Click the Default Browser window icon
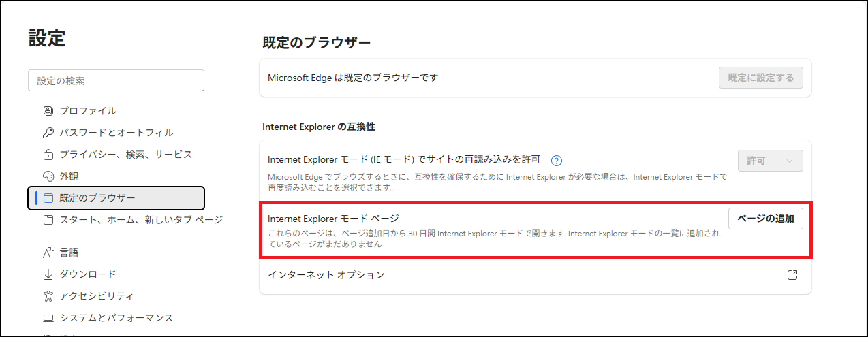 click(48, 198)
